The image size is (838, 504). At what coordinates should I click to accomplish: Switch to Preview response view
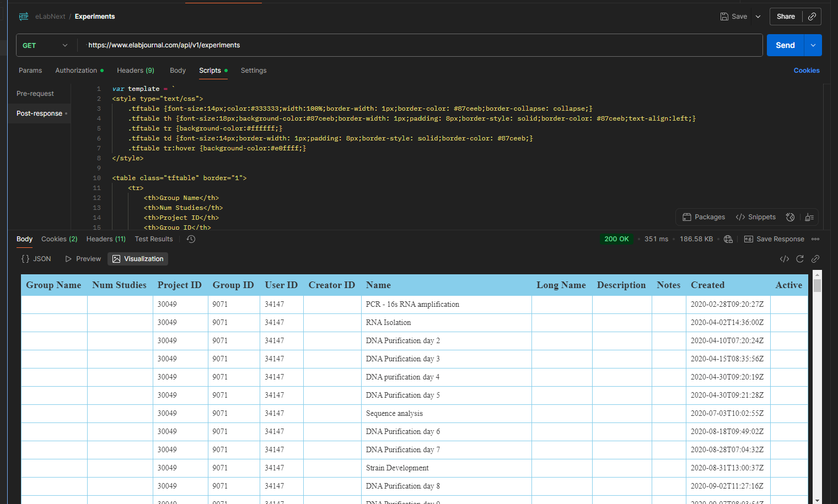83,259
